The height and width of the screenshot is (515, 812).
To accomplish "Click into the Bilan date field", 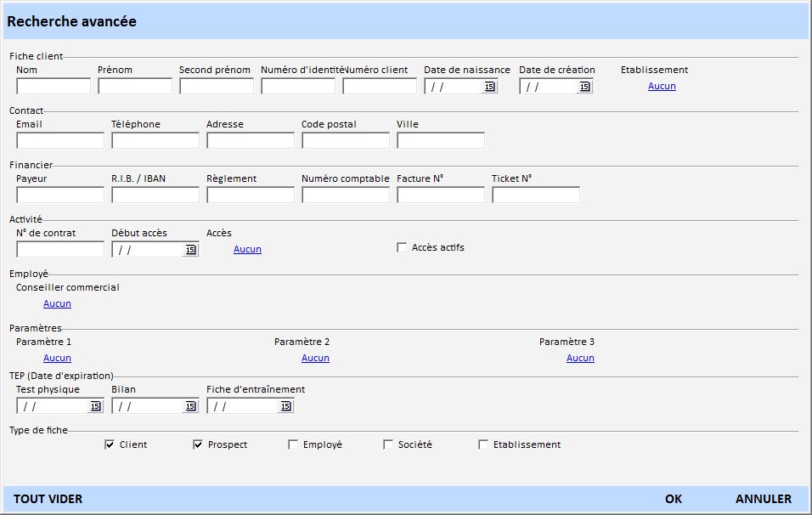I will point(148,406).
